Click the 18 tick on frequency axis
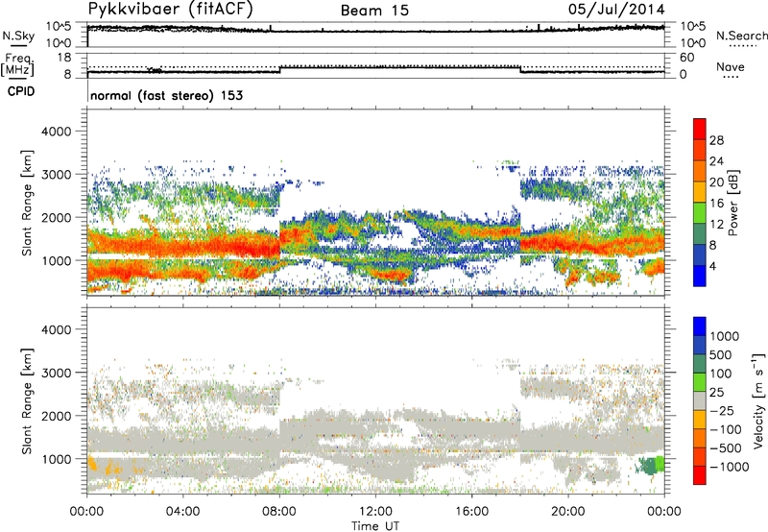Screen dimensions: 768x532 coord(64,58)
